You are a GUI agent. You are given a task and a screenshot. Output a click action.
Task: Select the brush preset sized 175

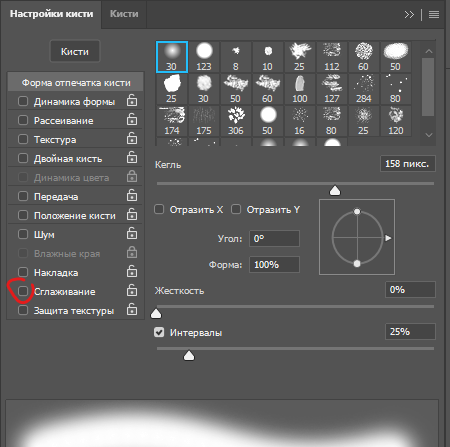(204, 121)
